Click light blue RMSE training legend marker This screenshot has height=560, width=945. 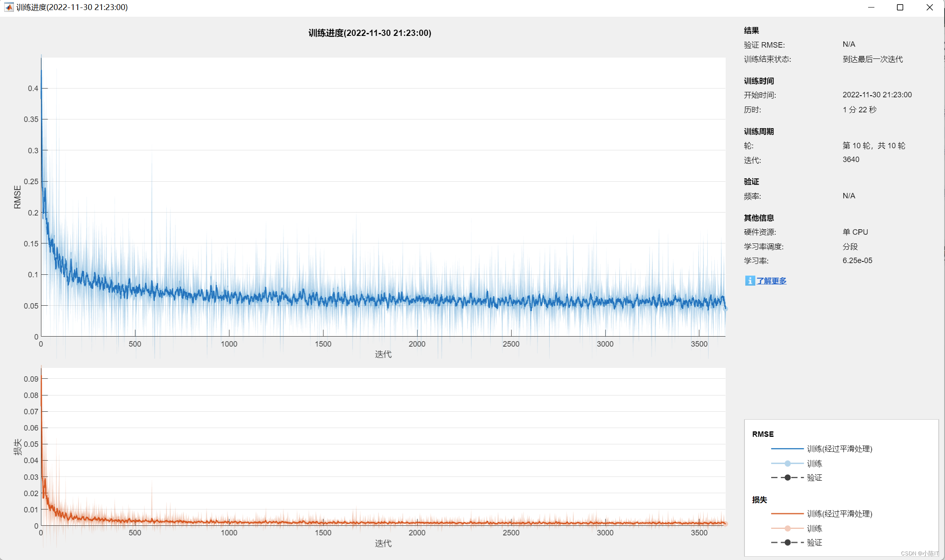pos(787,463)
